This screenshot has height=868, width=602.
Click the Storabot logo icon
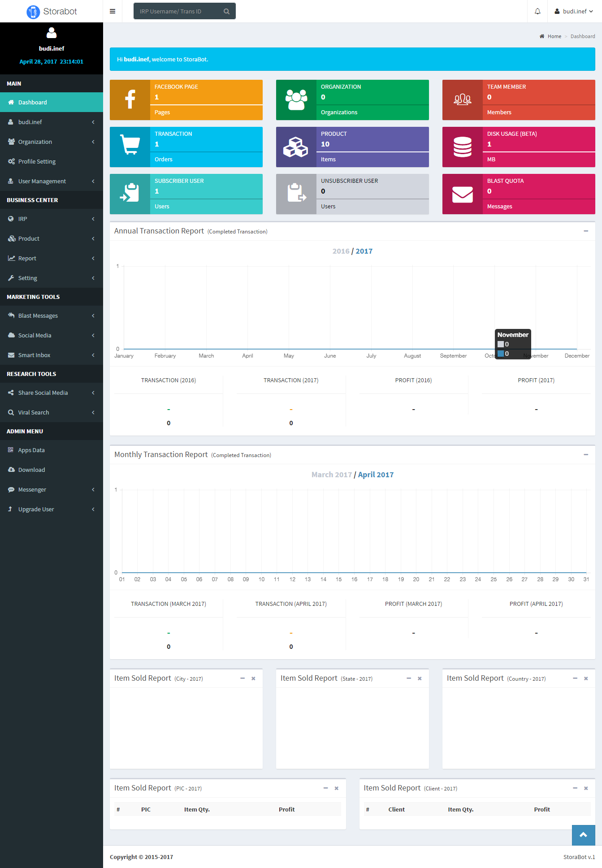[x=33, y=12]
